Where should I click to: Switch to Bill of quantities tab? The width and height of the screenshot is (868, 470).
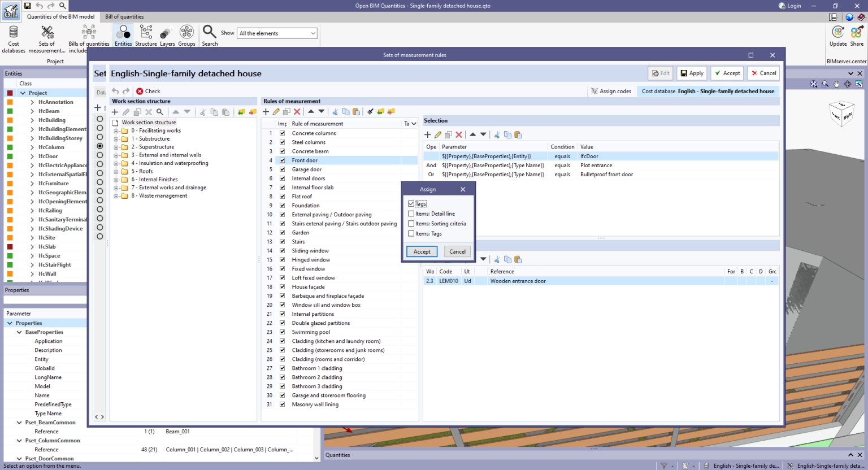click(124, 17)
